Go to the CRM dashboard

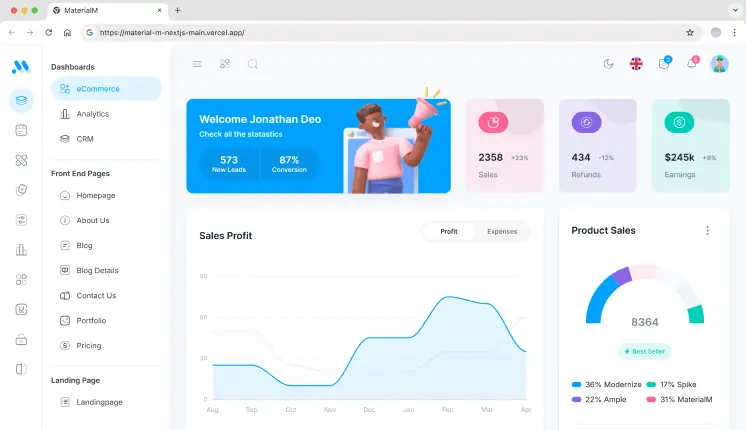coord(85,139)
